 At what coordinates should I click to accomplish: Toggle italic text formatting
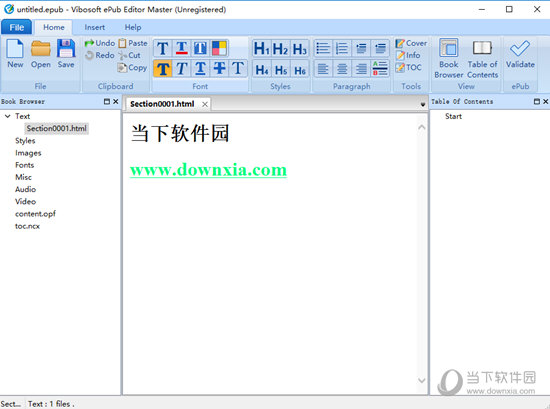pos(182,68)
